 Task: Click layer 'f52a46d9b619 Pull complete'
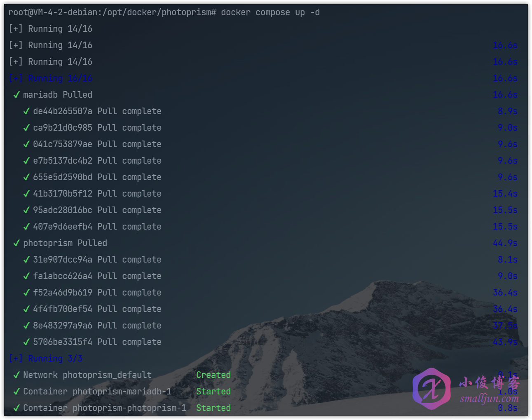coord(97,293)
